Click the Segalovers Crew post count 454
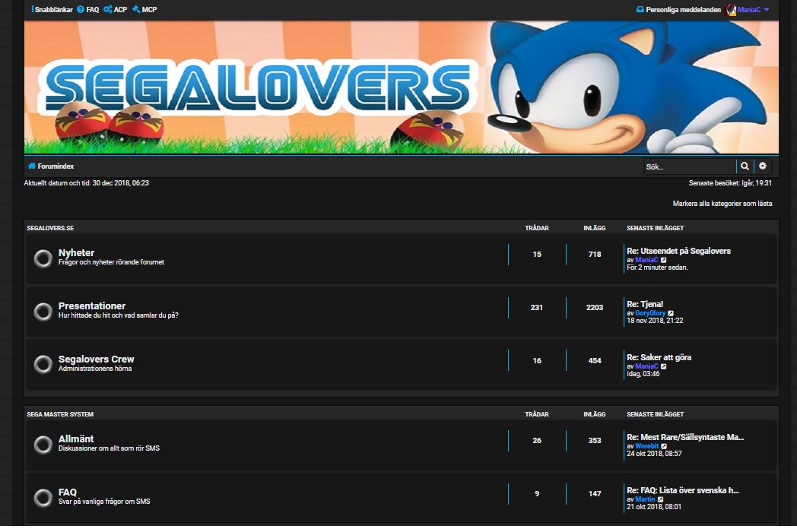The width and height of the screenshot is (797, 532). coord(595,360)
